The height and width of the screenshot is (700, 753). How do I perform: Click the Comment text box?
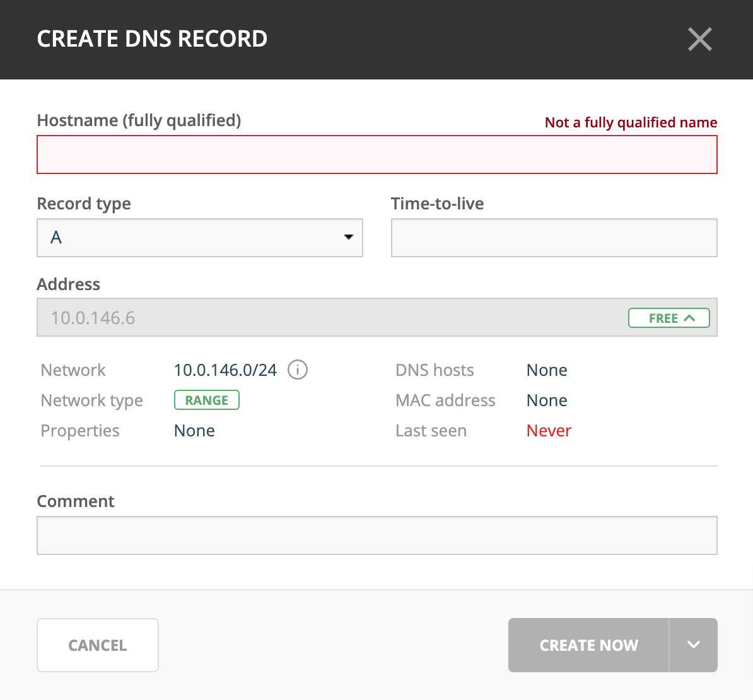pyautogui.click(x=376, y=535)
